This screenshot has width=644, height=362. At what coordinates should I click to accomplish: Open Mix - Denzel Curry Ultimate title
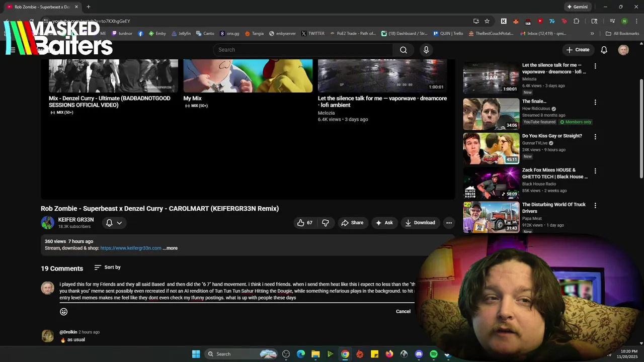110,102
